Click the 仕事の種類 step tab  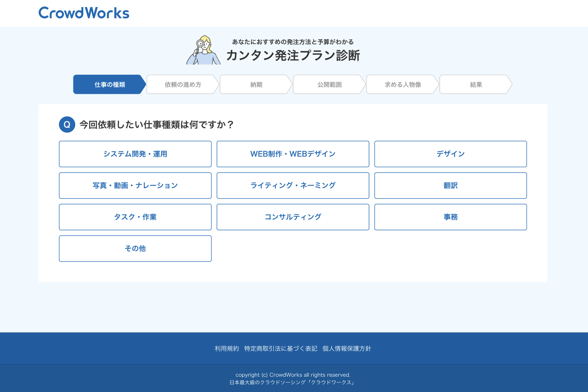pyautogui.click(x=110, y=85)
